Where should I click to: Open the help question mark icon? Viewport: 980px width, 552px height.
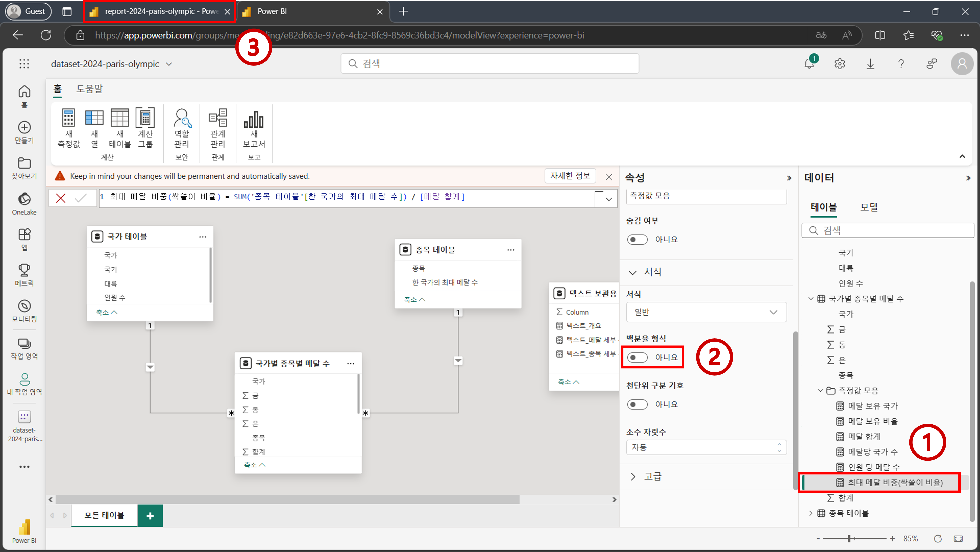tap(901, 63)
